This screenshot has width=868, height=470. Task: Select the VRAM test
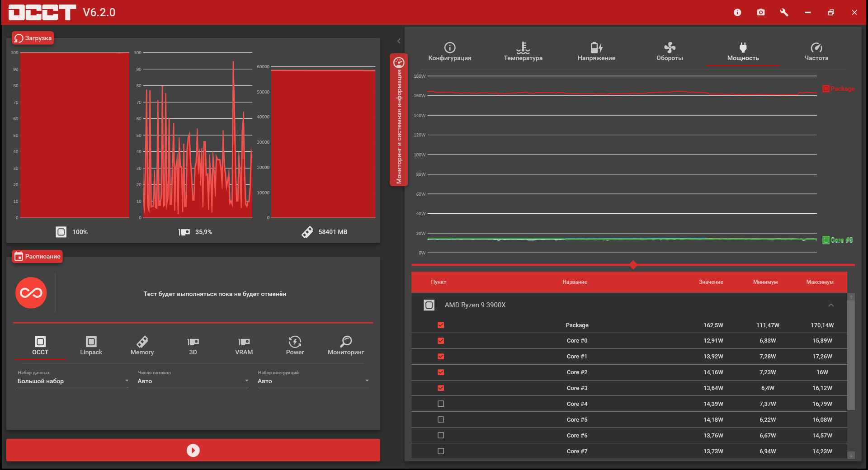pyautogui.click(x=244, y=346)
